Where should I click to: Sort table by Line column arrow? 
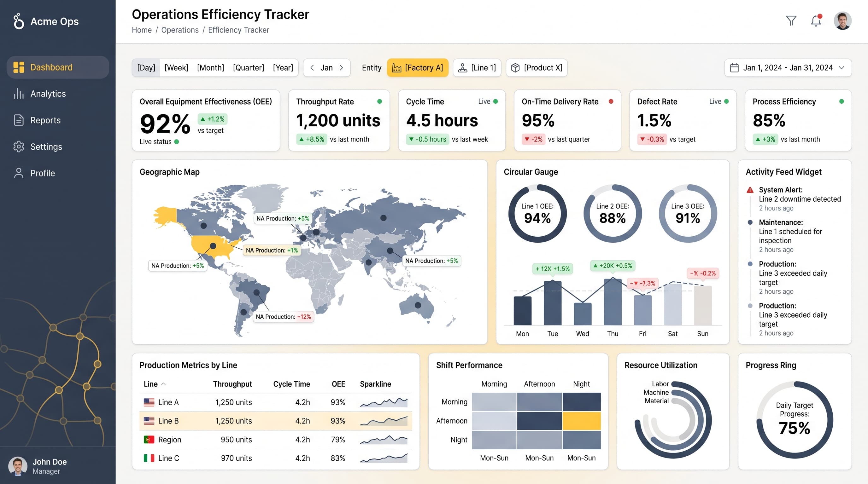163,384
